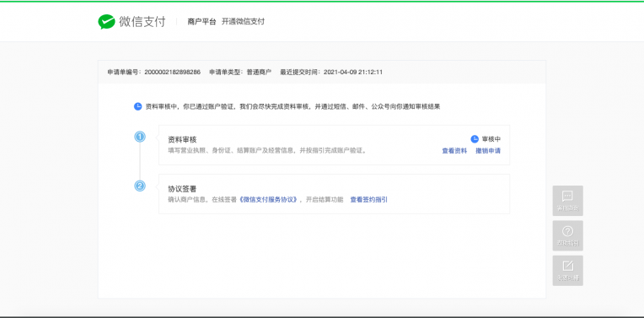The height and width of the screenshot is (318, 644).
Task: Select step 1 circle in the progress timeline
Action: click(140, 137)
